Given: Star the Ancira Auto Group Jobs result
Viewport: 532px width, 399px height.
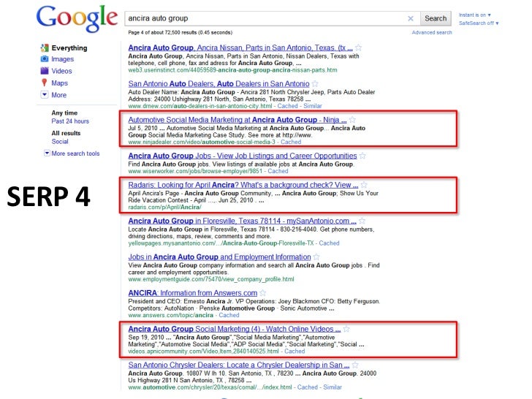Looking at the screenshot, I should [362, 156].
